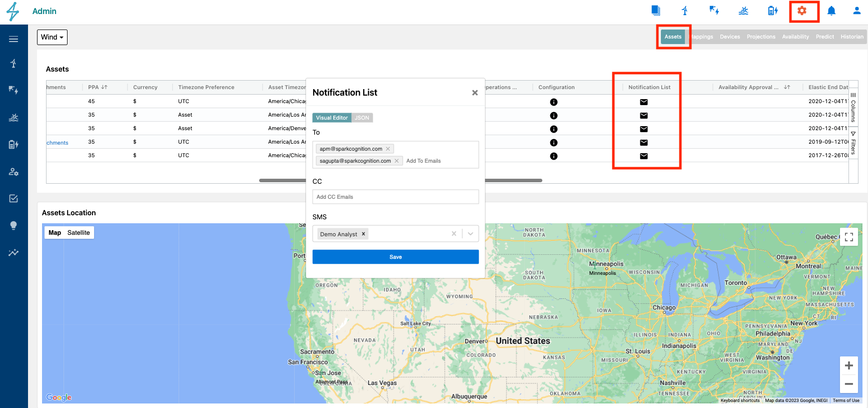868x408 pixels.
Task: Expand the Columns side panel
Action: pyautogui.click(x=853, y=107)
